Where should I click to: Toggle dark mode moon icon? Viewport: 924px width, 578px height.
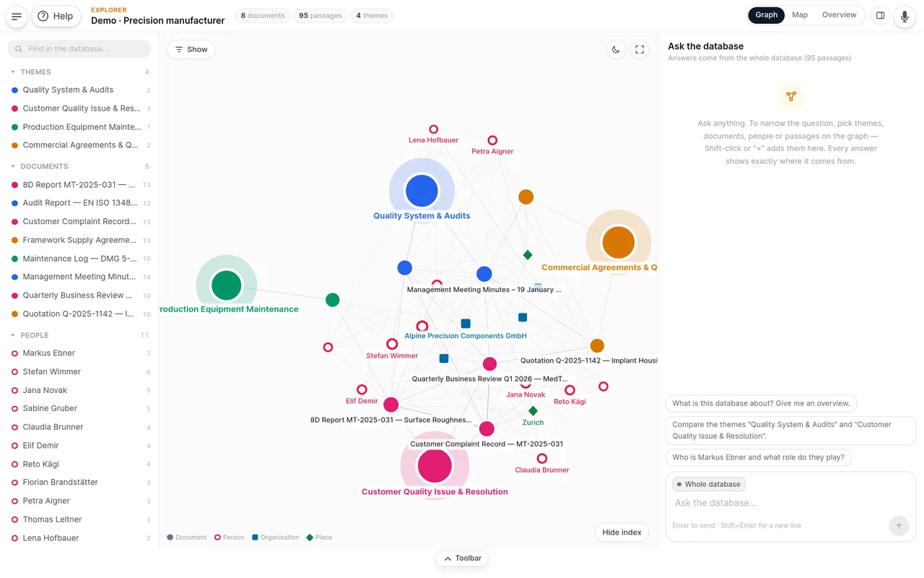(x=616, y=49)
